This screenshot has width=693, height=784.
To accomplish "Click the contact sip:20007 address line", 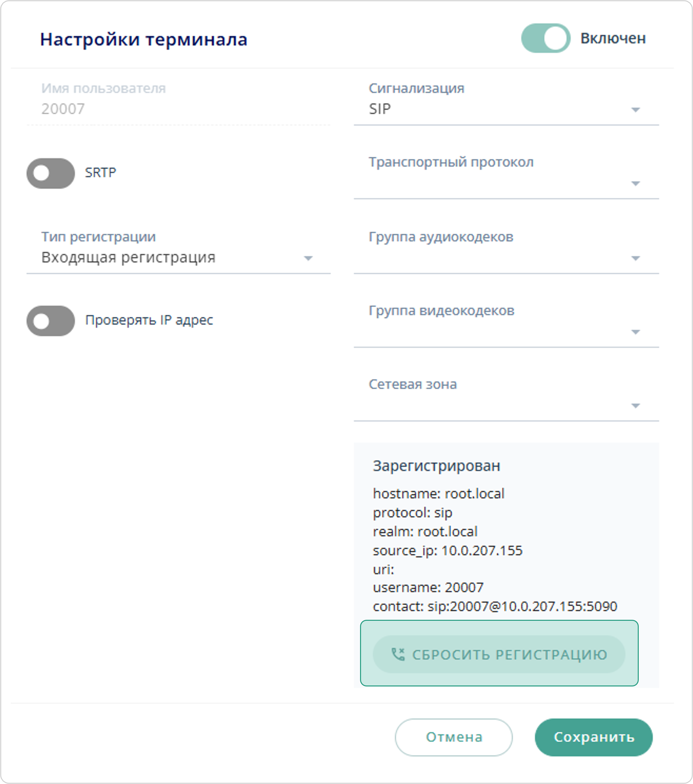I will pyautogui.click(x=495, y=607).
